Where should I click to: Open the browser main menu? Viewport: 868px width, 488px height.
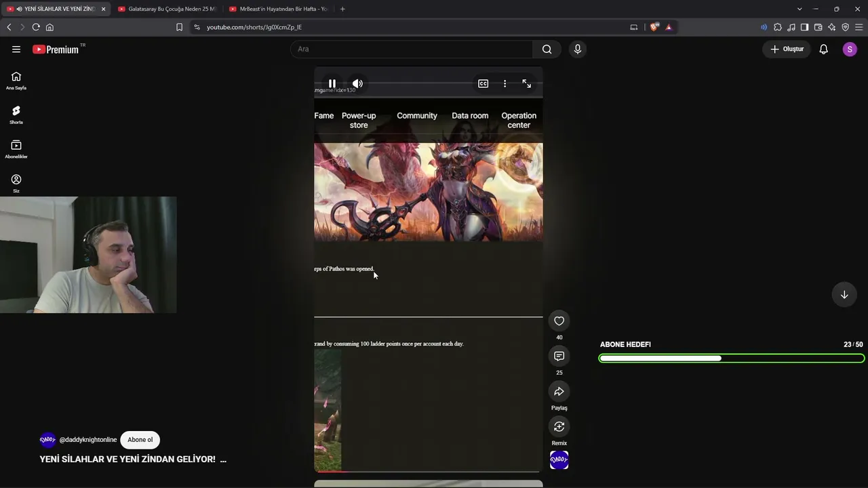pos(859,27)
